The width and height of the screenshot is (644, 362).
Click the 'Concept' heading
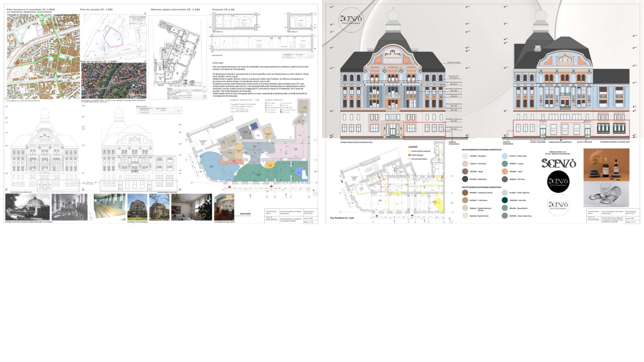click(x=218, y=63)
